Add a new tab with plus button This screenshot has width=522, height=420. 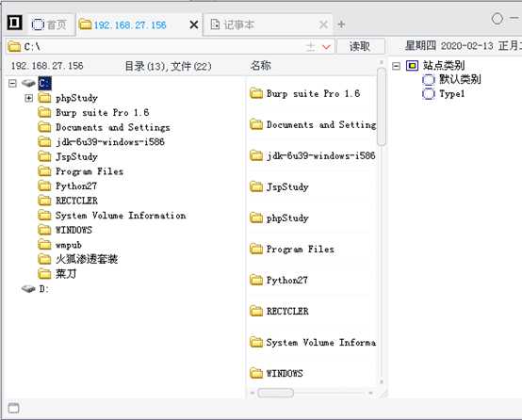click(341, 24)
